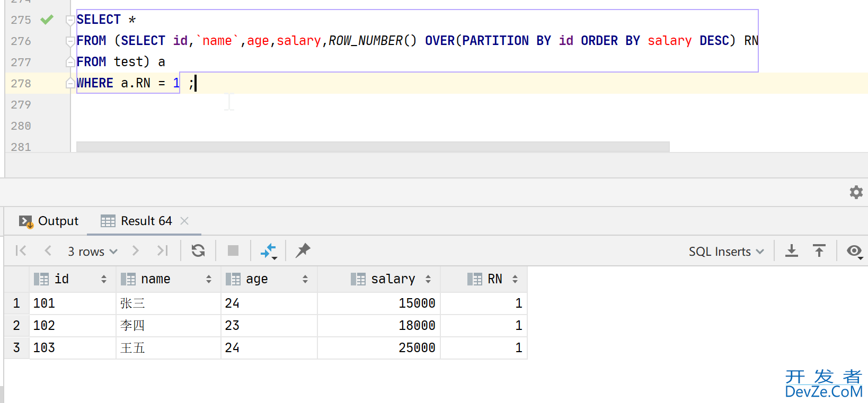The image size is (868, 403).
Task: Select the salary column header
Action: point(379,279)
